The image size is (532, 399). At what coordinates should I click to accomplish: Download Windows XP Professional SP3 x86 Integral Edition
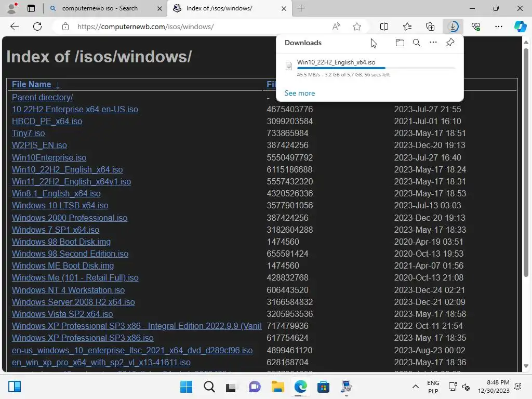(137, 326)
